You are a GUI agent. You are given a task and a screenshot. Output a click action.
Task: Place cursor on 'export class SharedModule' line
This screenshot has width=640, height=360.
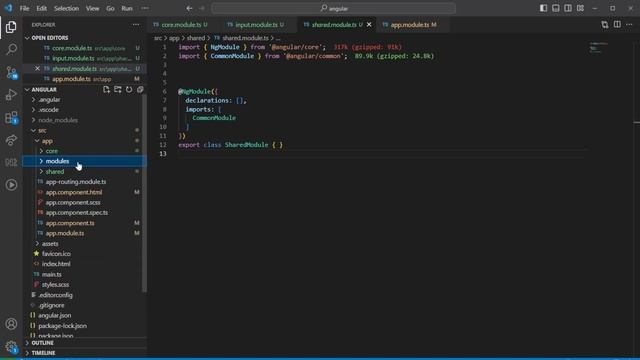coord(230,145)
